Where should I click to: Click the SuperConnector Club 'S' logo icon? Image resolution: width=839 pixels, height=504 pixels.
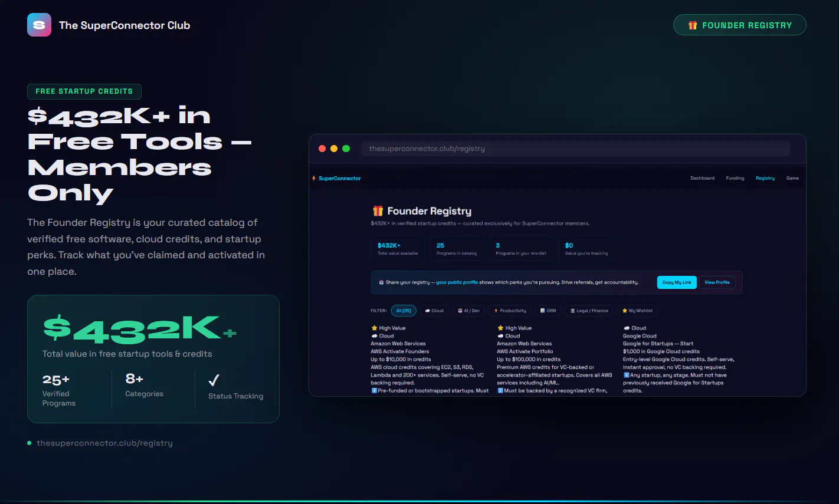coord(39,25)
